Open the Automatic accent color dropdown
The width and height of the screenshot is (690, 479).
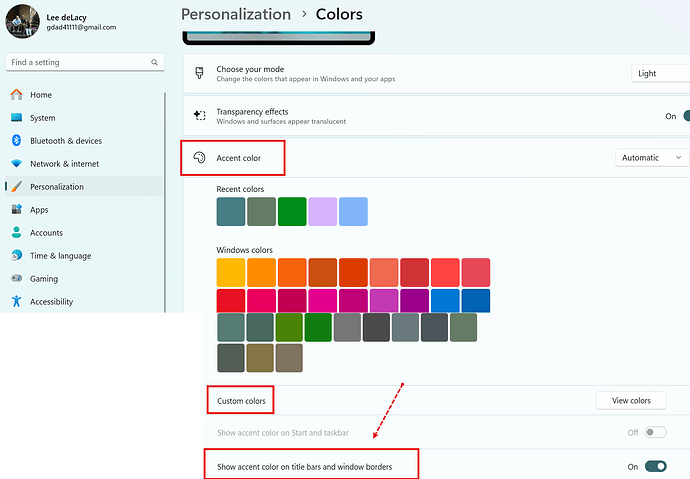pos(652,157)
